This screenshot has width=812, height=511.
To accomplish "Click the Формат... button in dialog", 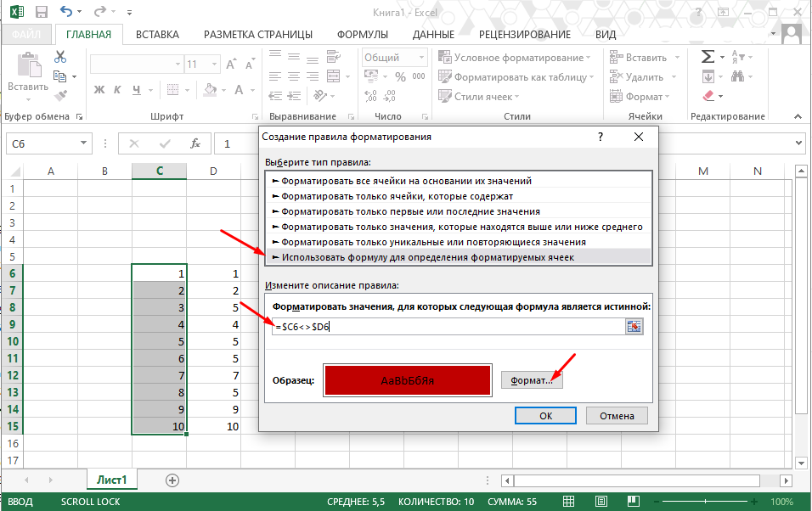I will pos(532,380).
